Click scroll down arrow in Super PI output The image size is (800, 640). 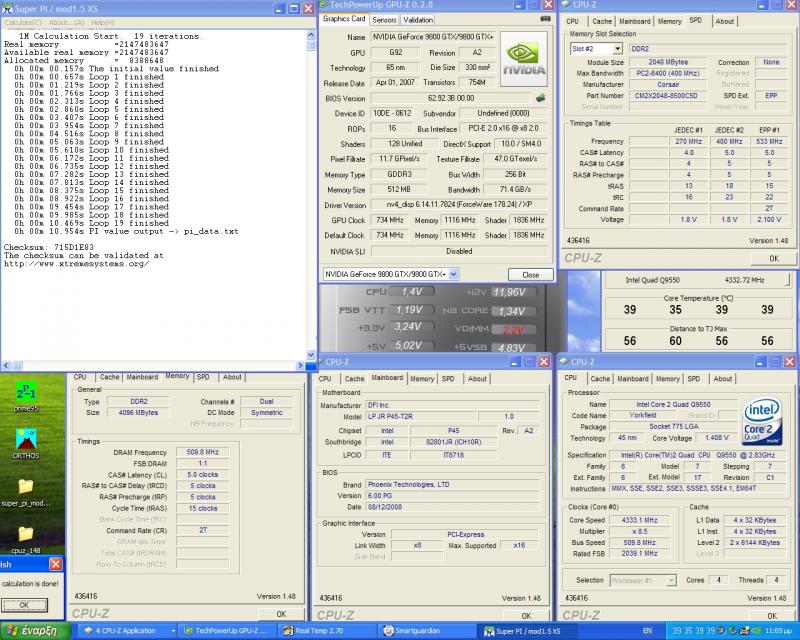311,355
